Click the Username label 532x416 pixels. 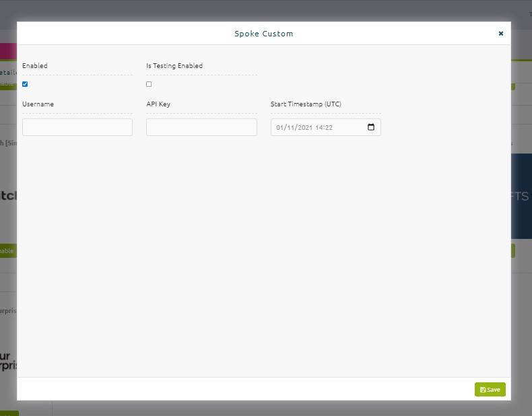click(38, 104)
